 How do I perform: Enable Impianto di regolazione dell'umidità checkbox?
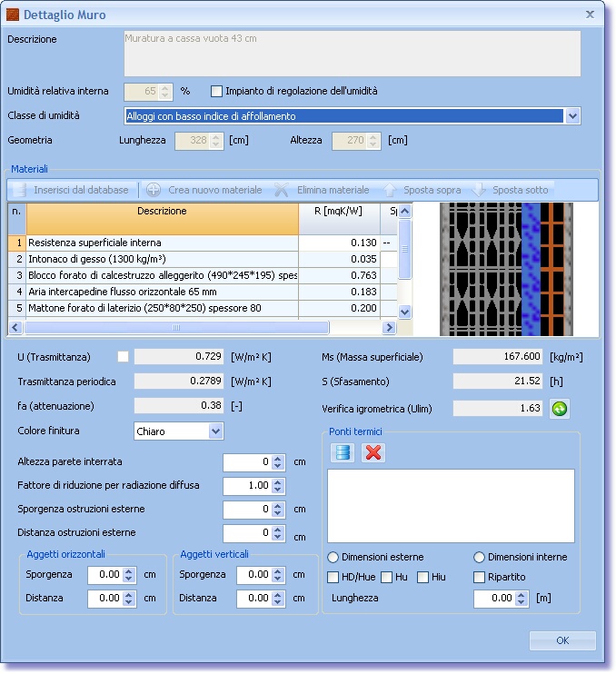(x=216, y=91)
